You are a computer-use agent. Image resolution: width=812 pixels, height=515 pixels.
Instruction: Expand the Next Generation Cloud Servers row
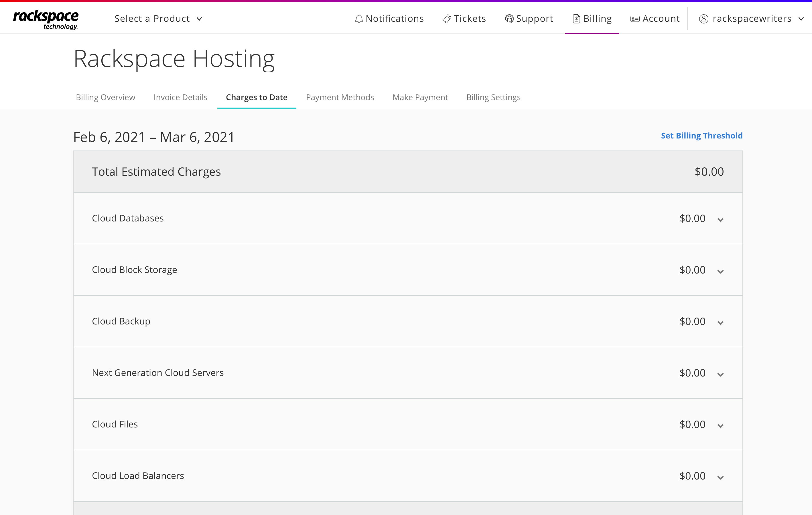[x=721, y=374]
